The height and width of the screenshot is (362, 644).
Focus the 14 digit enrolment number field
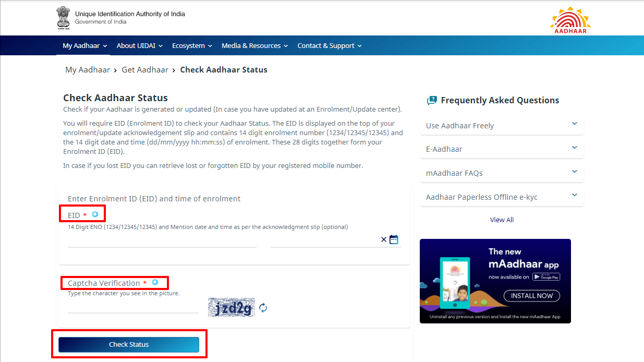click(x=162, y=240)
